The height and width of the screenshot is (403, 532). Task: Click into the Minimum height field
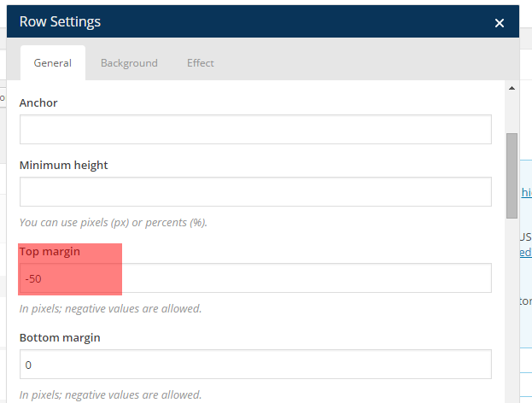255,191
